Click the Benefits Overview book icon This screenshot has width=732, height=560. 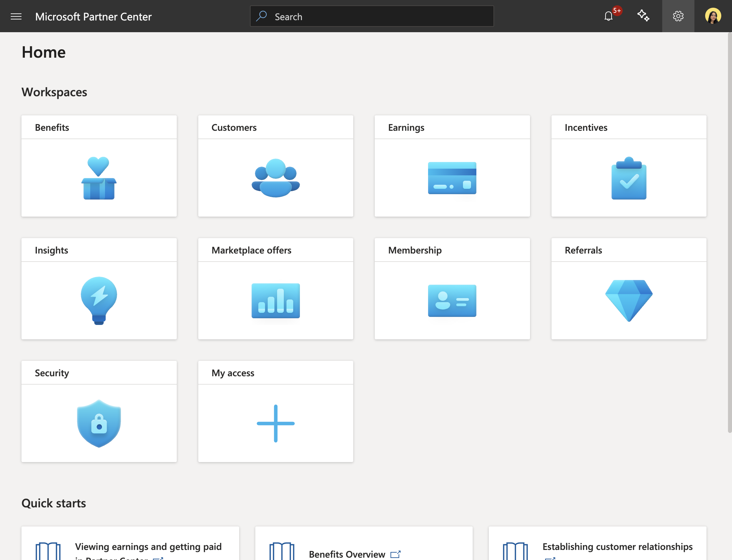click(282, 552)
